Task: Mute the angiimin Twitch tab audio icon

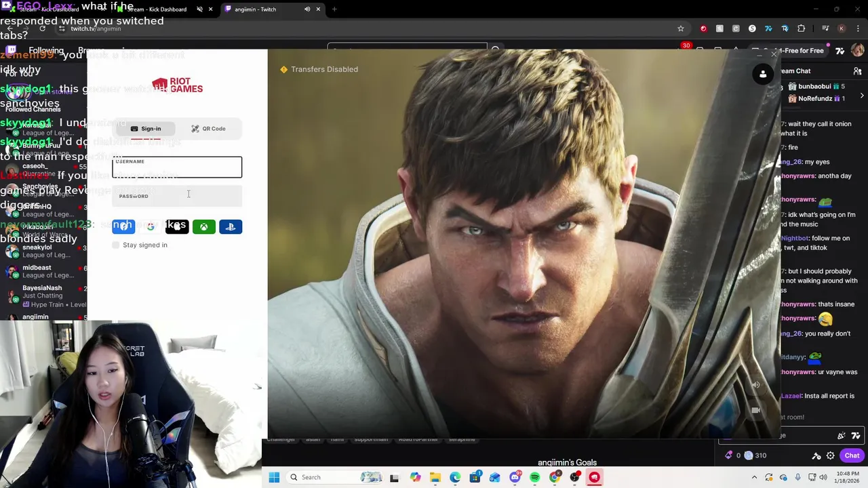Action: (x=307, y=9)
